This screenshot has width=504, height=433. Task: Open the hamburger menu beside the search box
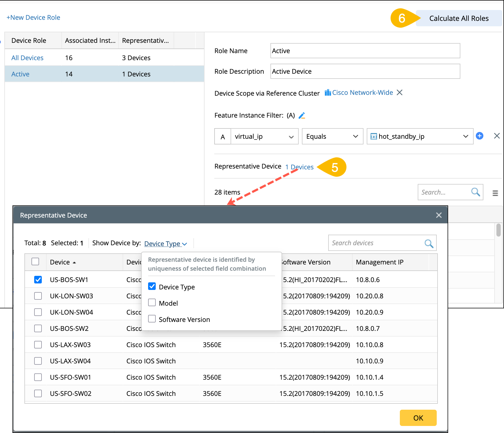pyautogui.click(x=495, y=193)
